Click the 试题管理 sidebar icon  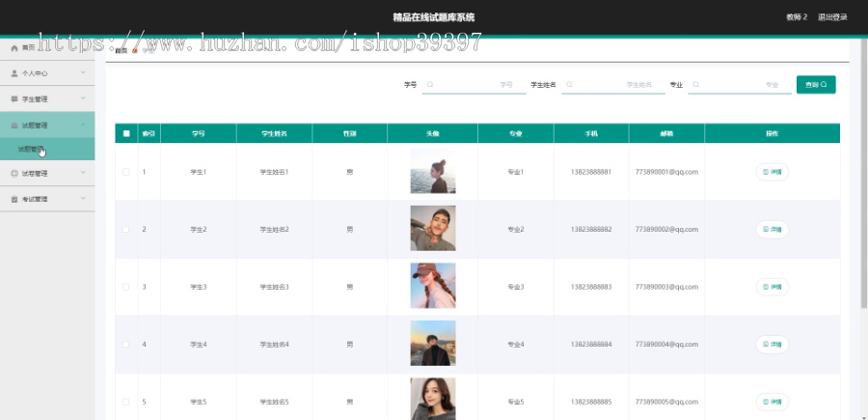[x=14, y=126]
